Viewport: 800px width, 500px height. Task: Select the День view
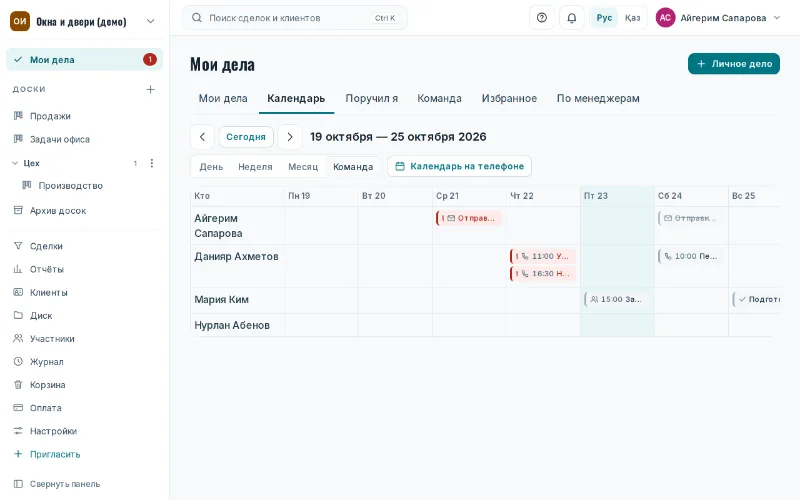pos(211,167)
